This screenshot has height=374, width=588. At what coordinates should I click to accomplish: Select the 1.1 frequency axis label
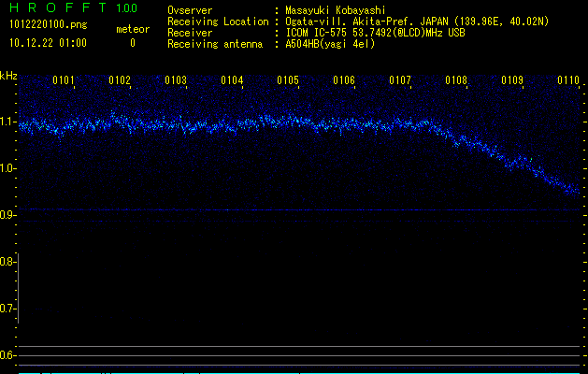pos(8,122)
